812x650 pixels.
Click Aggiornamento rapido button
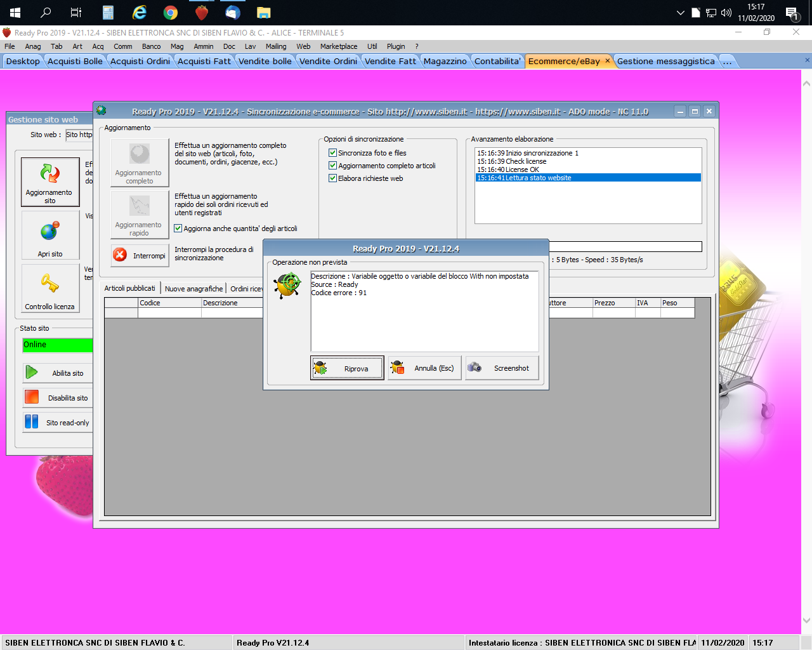pos(140,215)
